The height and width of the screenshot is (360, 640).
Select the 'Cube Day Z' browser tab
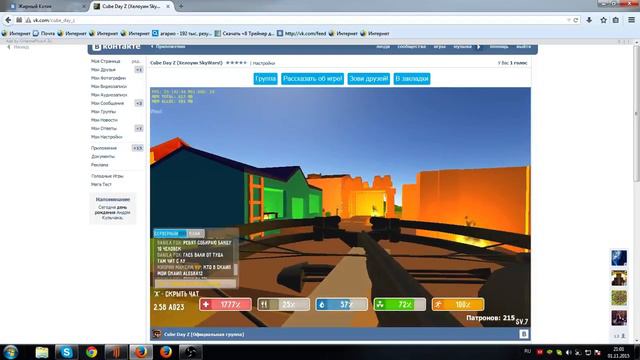131,7
